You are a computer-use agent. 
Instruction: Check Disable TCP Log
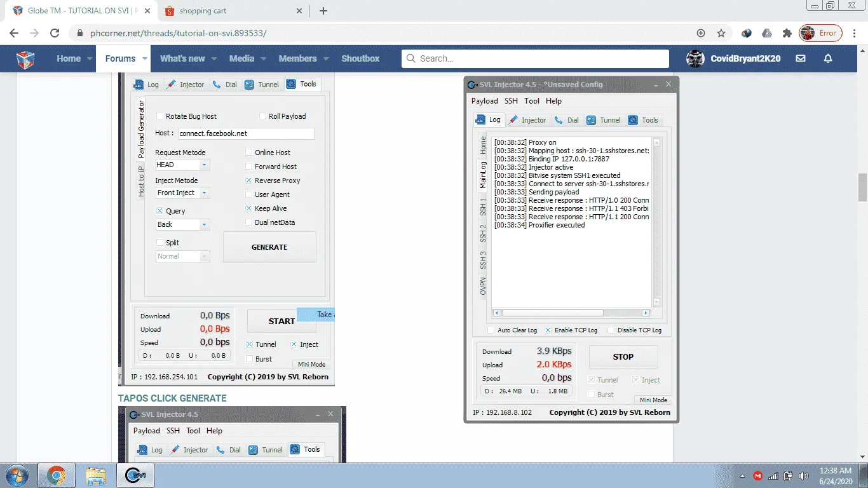click(x=611, y=330)
